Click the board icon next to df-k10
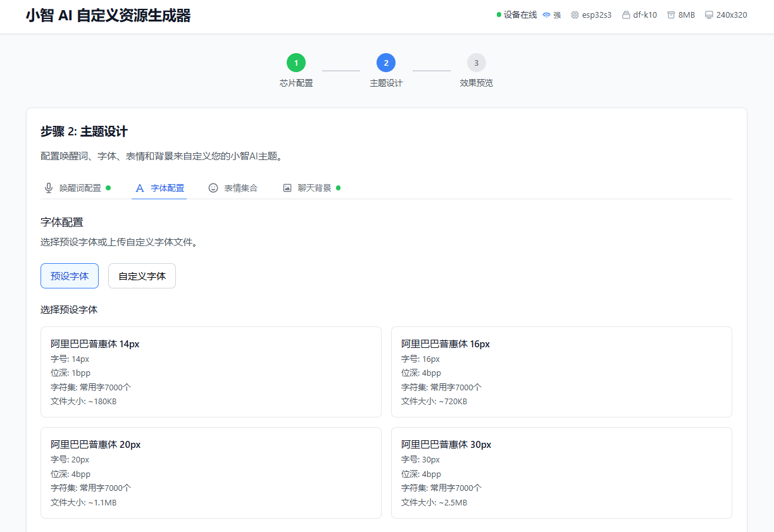774x532 pixels. pyautogui.click(x=626, y=15)
